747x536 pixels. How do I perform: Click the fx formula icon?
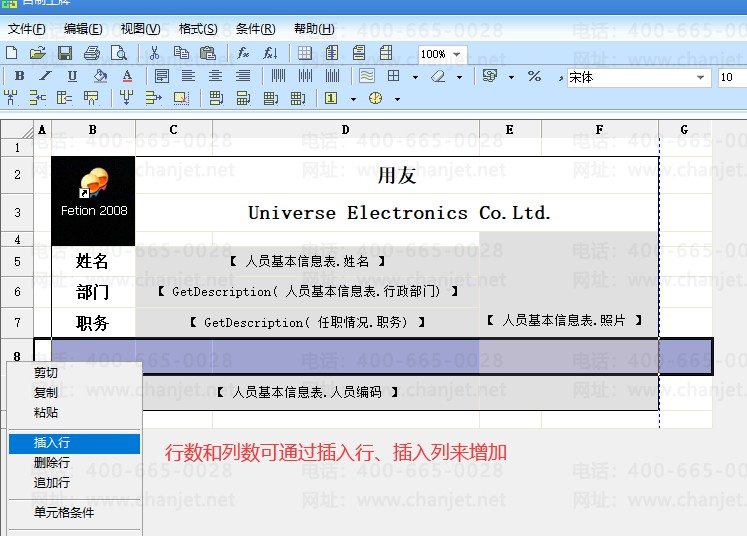[x=243, y=53]
